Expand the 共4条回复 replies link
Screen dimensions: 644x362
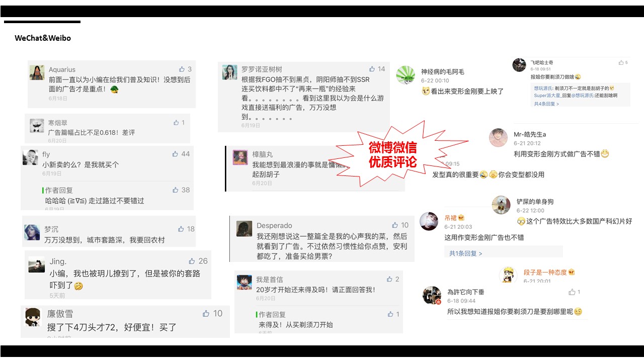click(546, 104)
